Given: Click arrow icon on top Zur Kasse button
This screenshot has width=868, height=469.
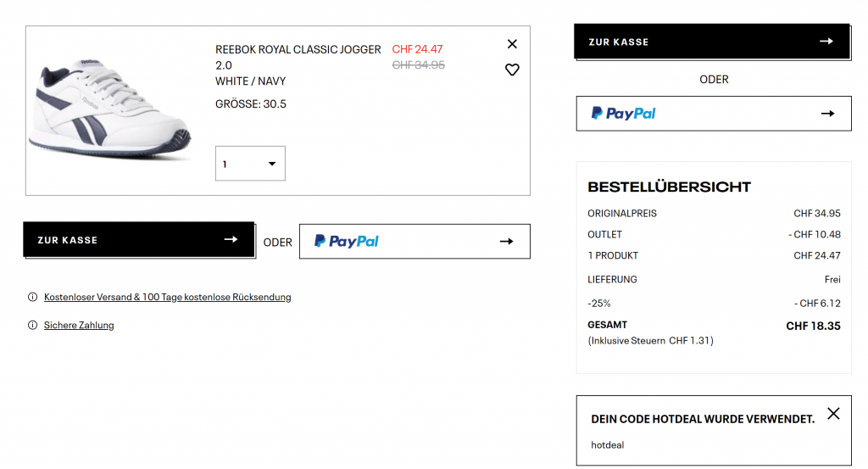Looking at the screenshot, I should coord(826,42).
